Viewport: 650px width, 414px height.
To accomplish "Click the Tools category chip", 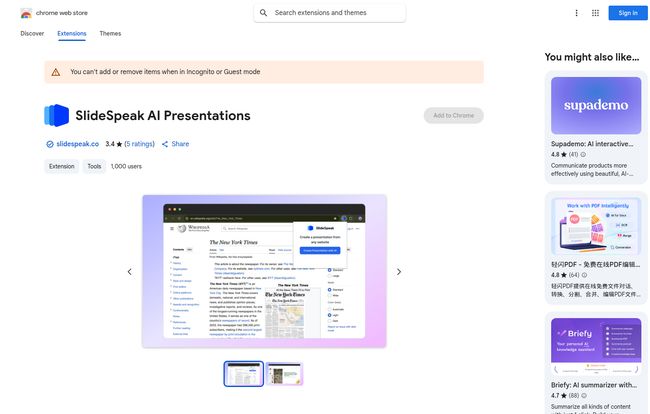I will click(x=94, y=167).
